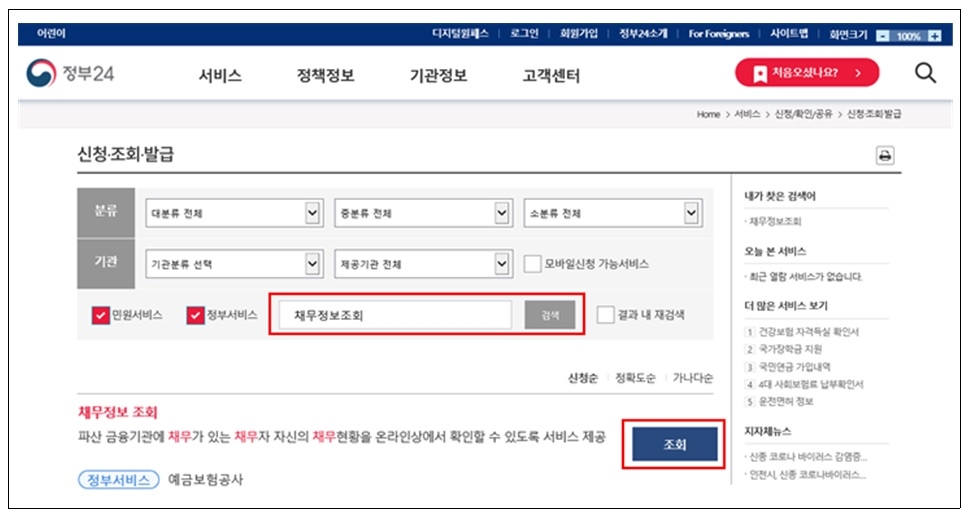The image size is (967, 515).
Task: Open 운전면허 정보 link
Action: (786, 402)
